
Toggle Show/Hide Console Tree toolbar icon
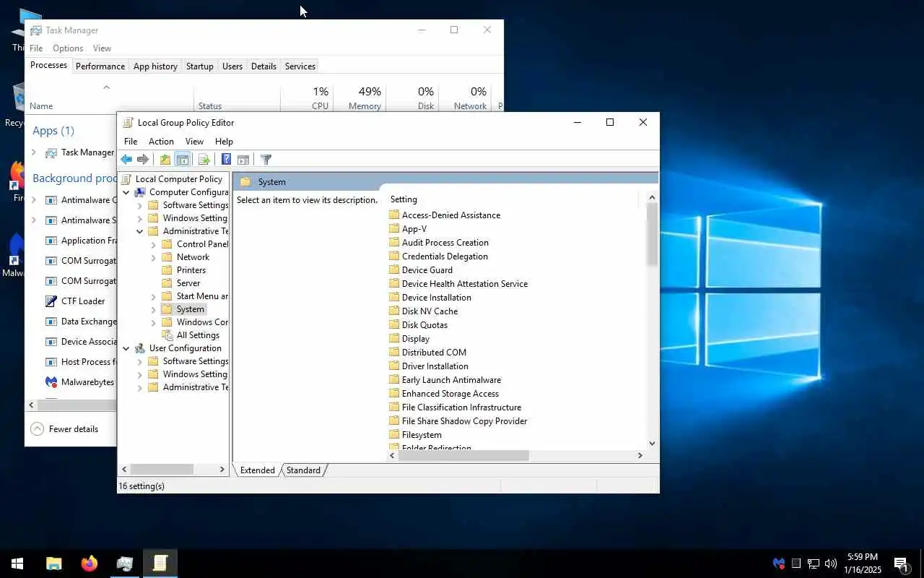(183, 160)
